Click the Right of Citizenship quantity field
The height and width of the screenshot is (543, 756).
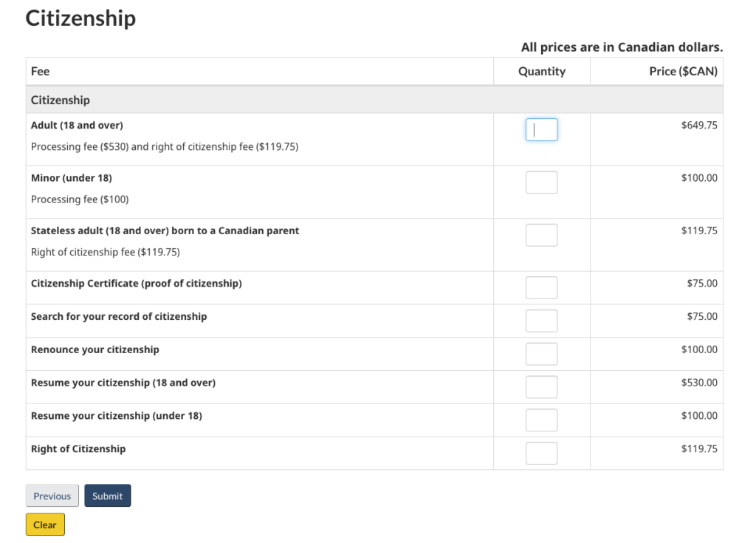point(541,453)
